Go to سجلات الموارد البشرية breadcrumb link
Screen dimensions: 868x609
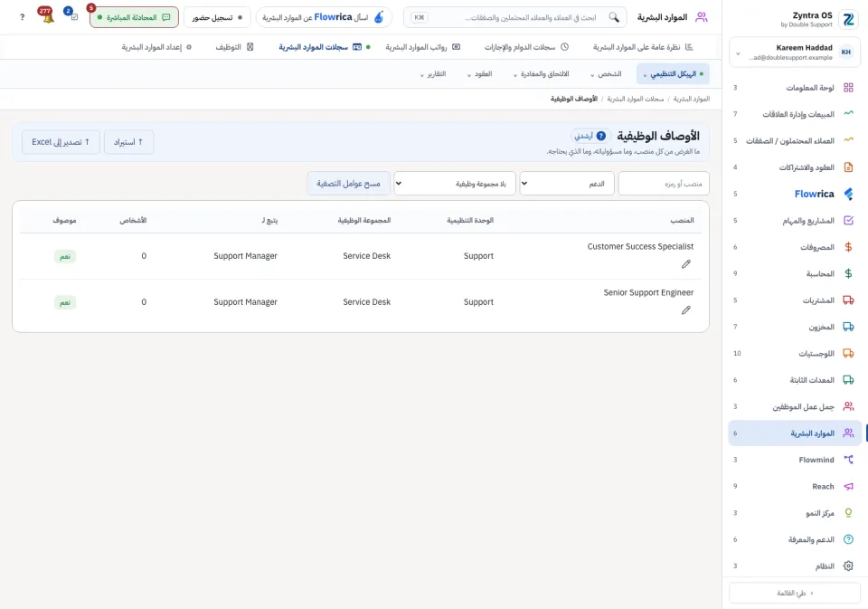635,99
